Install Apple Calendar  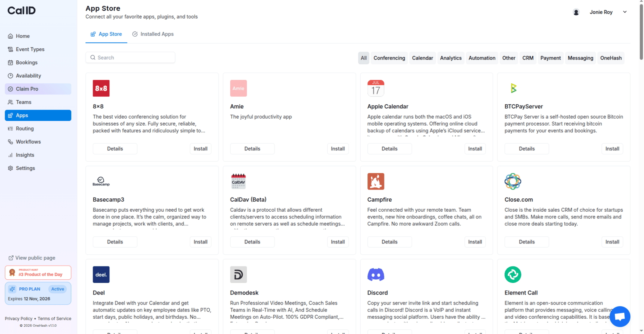click(x=475, y=149)
